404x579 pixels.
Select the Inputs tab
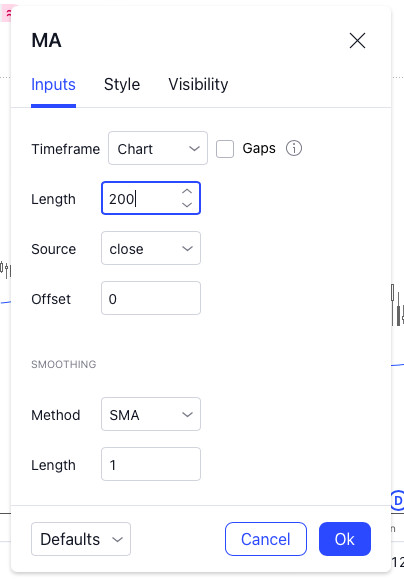click(53, 85)
